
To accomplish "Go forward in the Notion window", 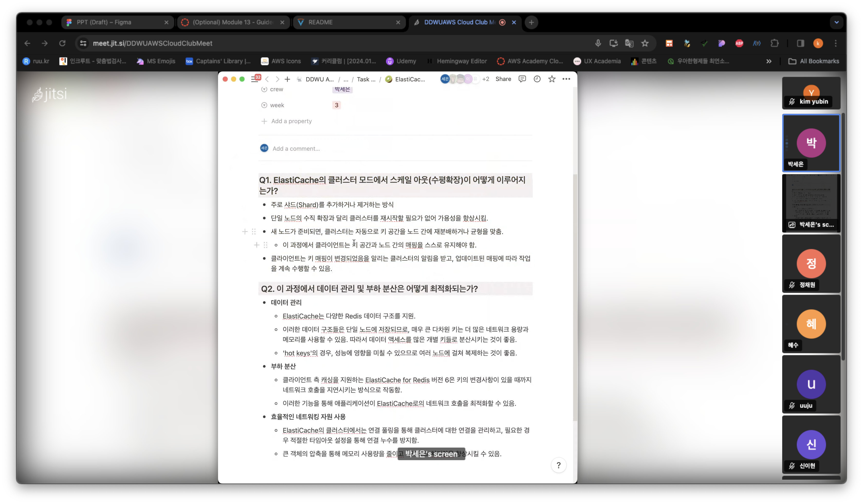I will click(x=277, y=79).
